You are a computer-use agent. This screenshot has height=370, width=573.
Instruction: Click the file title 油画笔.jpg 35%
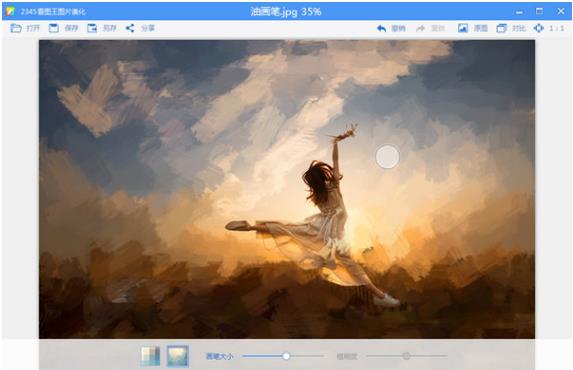pyautogui.click(x=286, y=12)
